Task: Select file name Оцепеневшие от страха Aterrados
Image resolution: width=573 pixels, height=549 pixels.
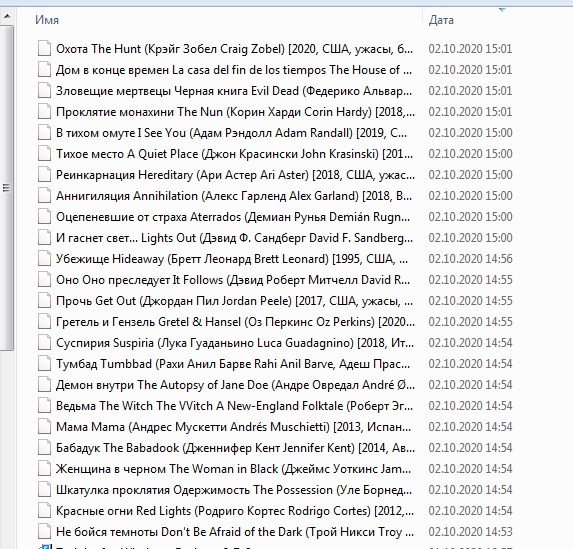Action: pos(233,217)
